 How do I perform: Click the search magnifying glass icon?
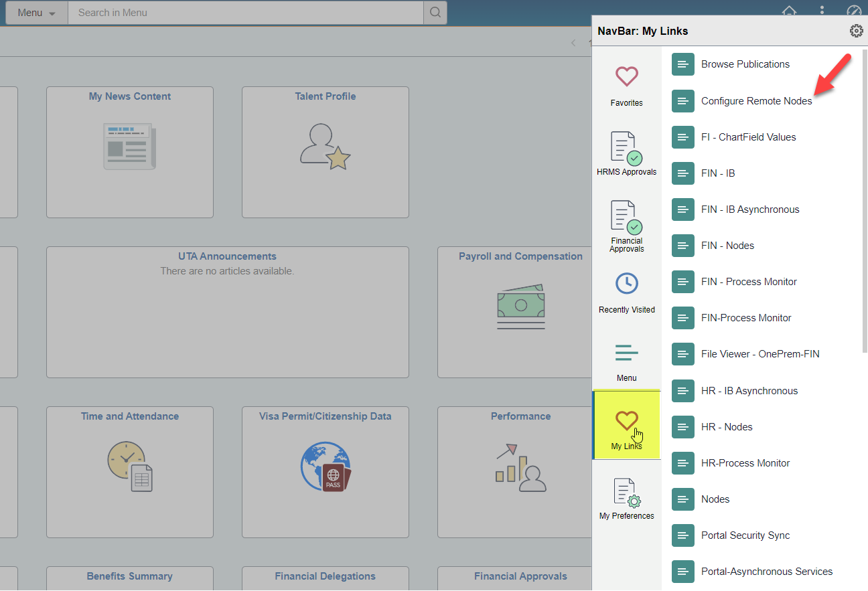point(435,12)
